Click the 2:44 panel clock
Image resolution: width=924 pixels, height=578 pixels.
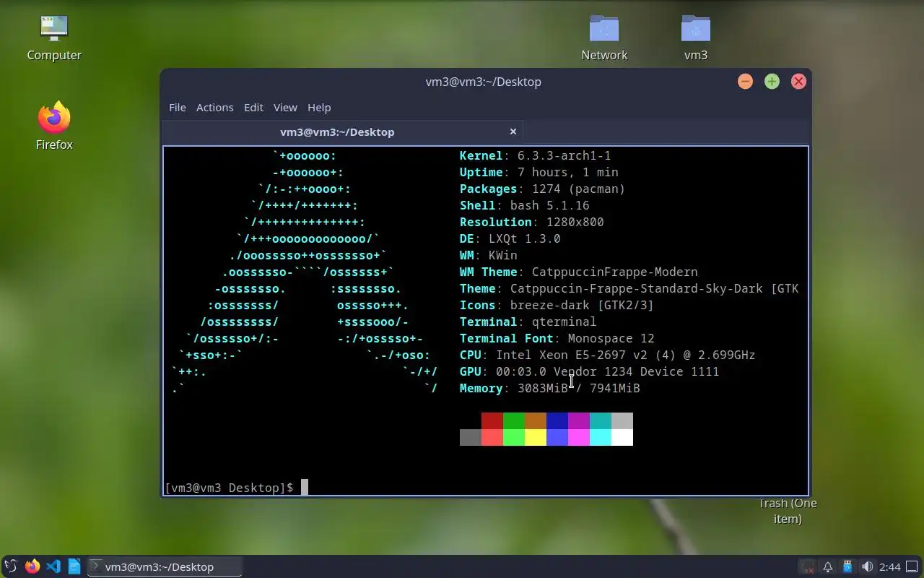(890, 566)
